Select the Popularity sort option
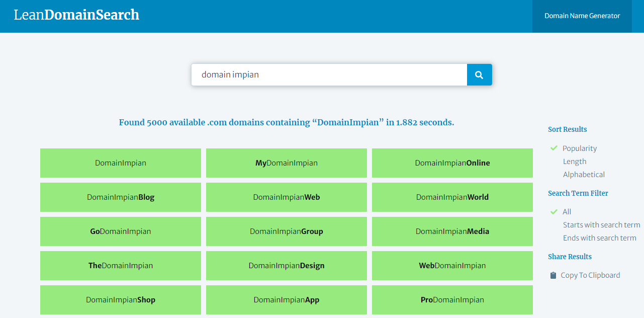 coord(580,148)
